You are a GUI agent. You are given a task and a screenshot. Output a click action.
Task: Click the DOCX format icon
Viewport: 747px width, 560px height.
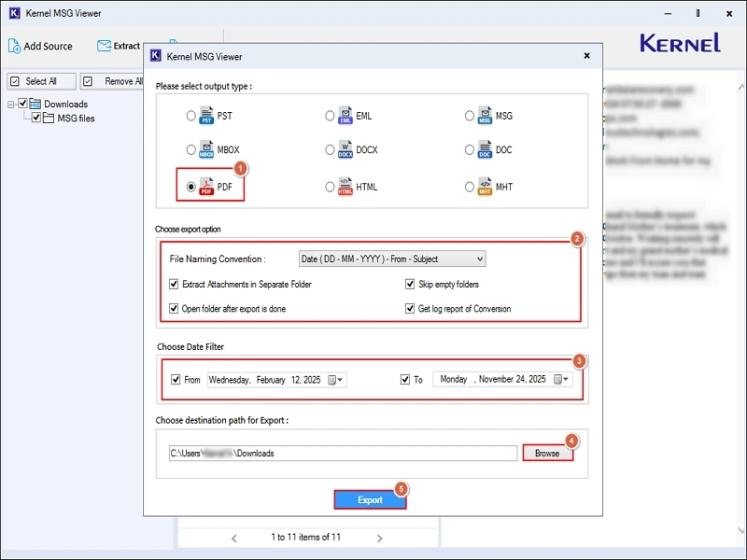pos(345,149)
